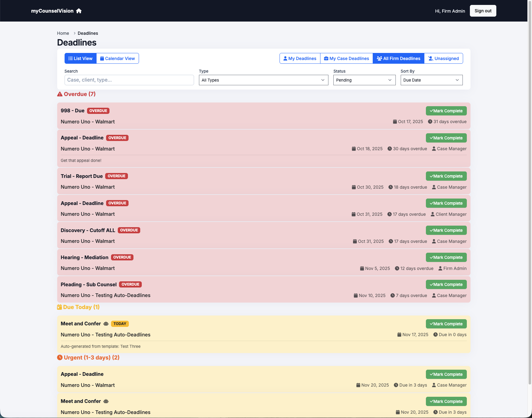Expand the Sort By Due Date dropdown
This screenshot has width=532, height=418.
pyautogui.click(x=431, y=80)
